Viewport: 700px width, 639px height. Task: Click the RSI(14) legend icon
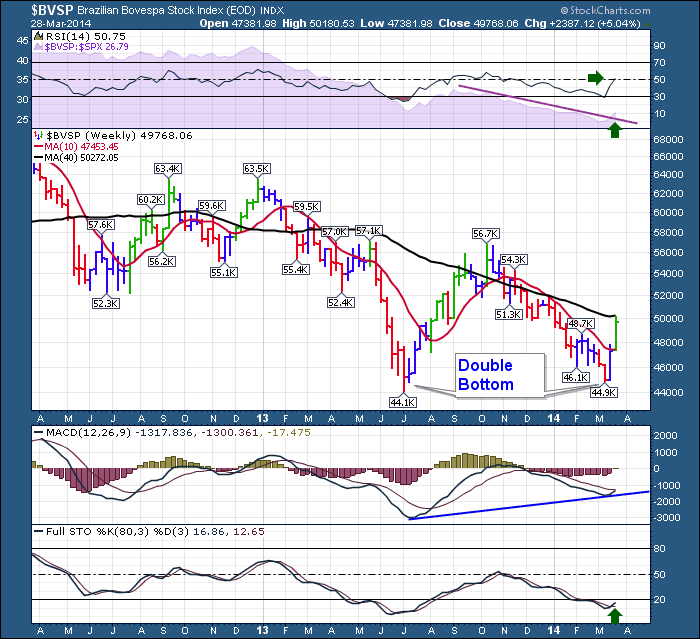pyautogui.click(x=39, y=37)
